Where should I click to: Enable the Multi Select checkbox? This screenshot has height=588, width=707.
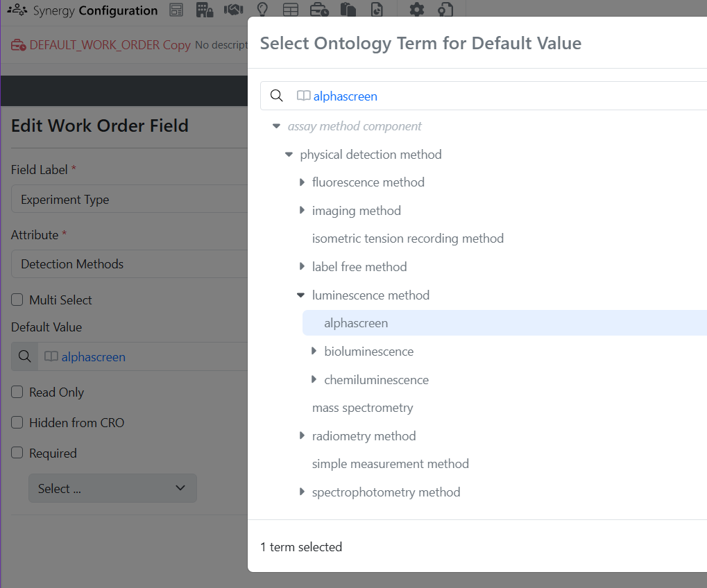click(17, 300)
